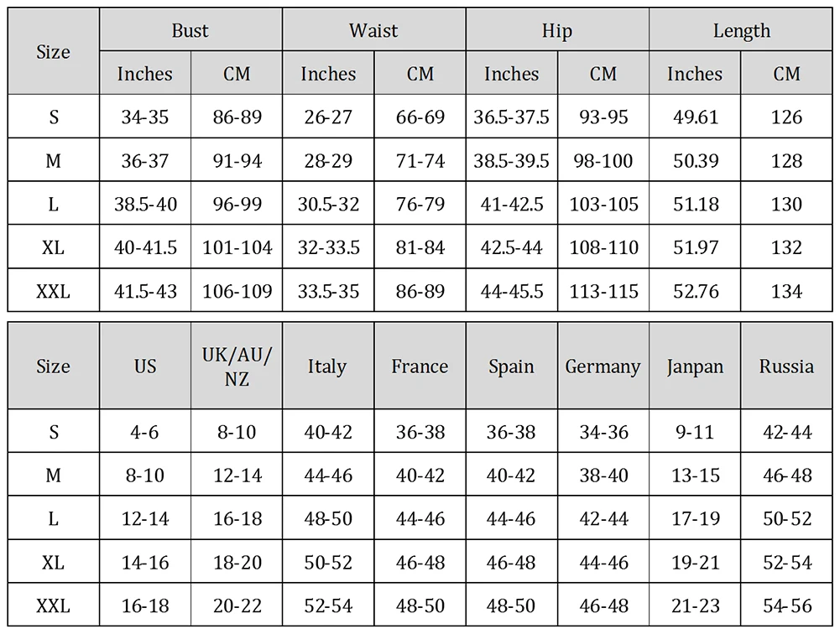Select the Janpan 17-19 cell
840x634 pixels.
695,517
